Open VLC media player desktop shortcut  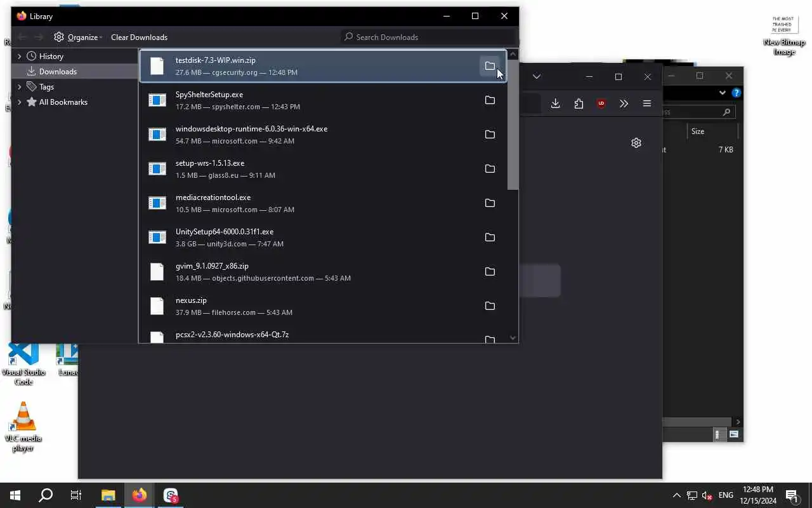click(x=23, y=427)
